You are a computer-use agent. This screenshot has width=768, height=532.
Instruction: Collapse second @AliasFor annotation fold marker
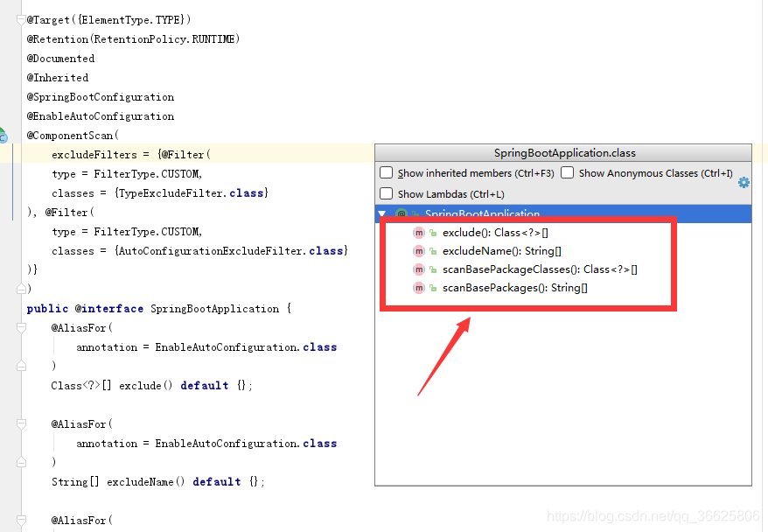point(21,423)
